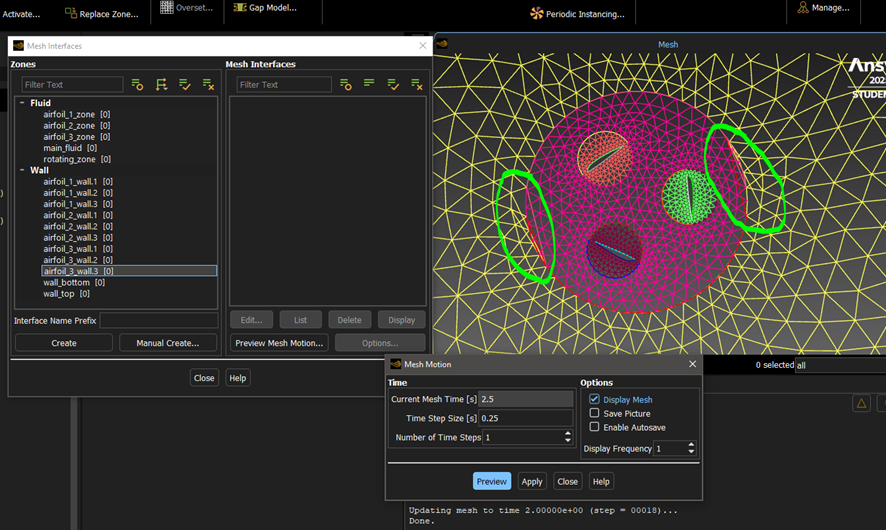This screenshot has height=530, width=886.
Task: Select all mesh interfaces check icon
Action: pos(393,85)
